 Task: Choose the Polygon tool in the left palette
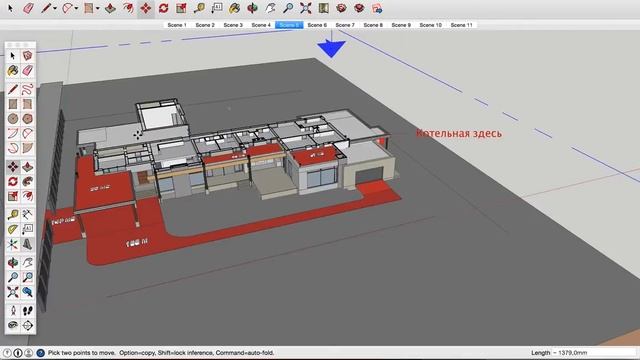[27, 118]
